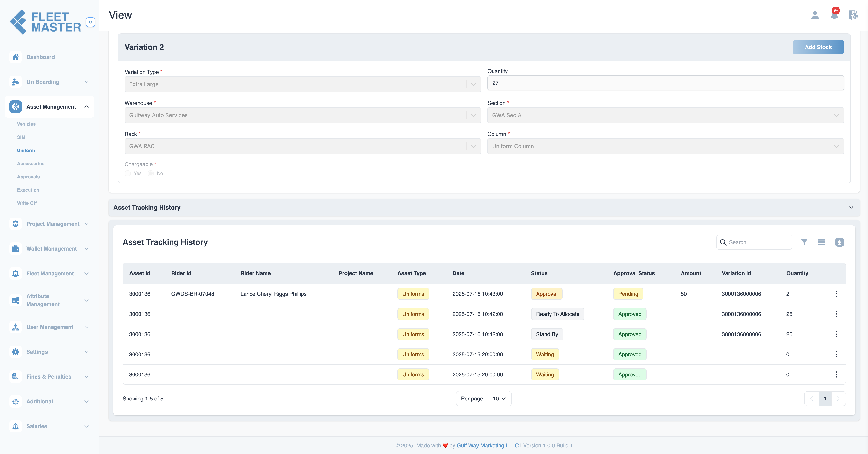Go to page 1 in pagination
This screenshot has width=868, height=454.
(x=825, y=398)
